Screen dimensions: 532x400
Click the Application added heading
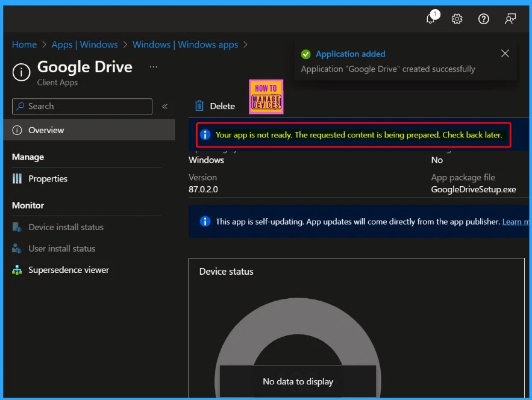click(x=351, y=54)
